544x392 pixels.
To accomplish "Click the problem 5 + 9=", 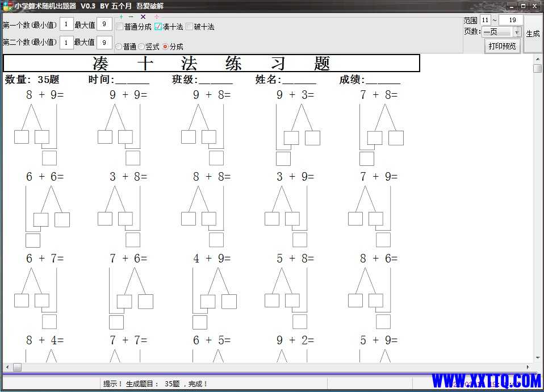I will [x=379, y=340].
